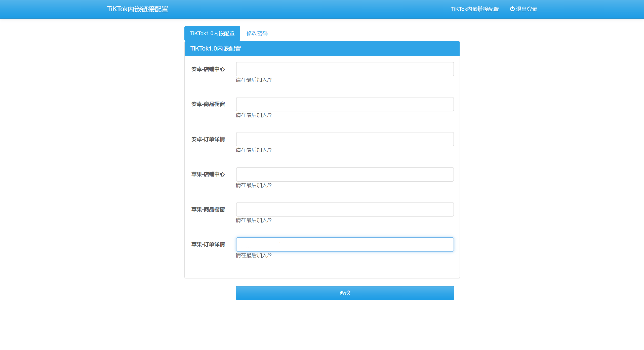
Task: Select the TiKTok1.0内嵌配置 tab
Action: 212,33
